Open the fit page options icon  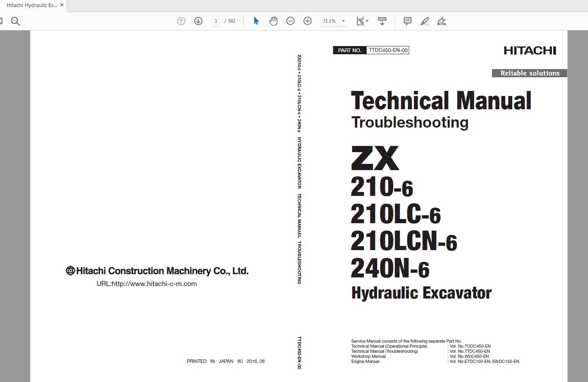coord(360,21)
